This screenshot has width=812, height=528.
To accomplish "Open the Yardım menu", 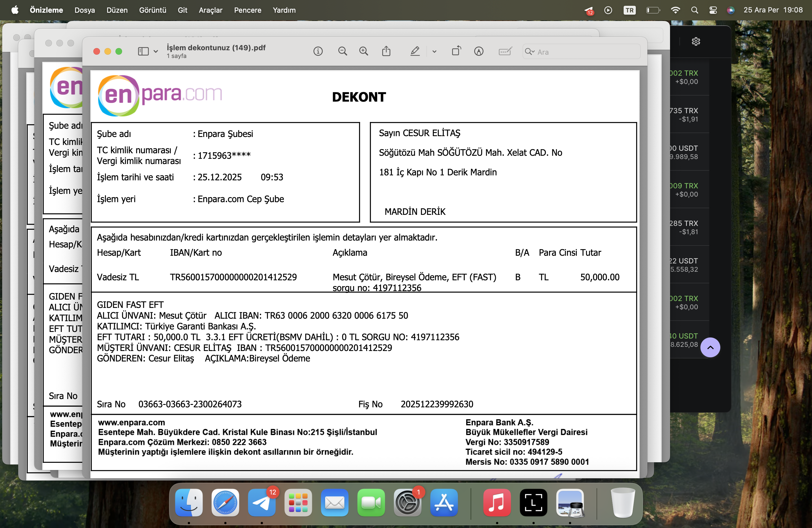I will [x=284, y=10].
